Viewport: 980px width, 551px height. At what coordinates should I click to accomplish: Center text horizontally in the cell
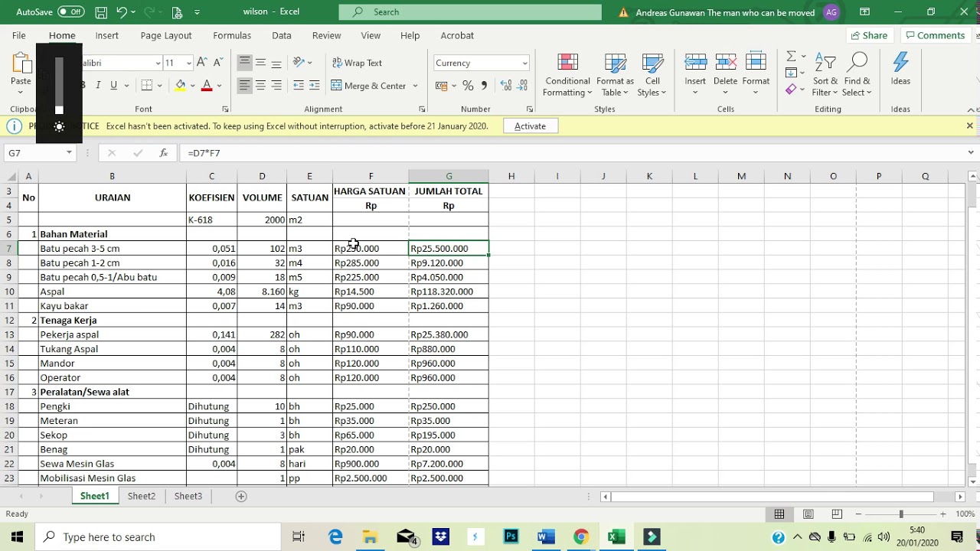[260, 86]
